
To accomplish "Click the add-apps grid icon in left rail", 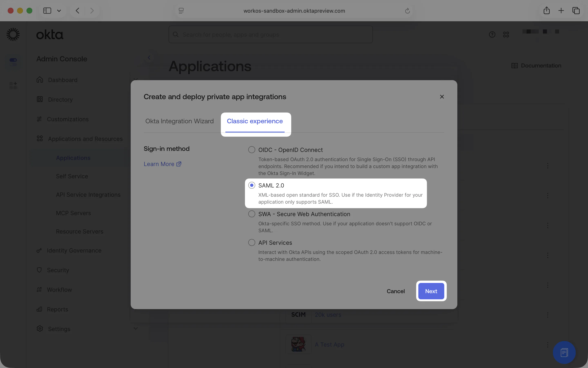I will point(13,85).
